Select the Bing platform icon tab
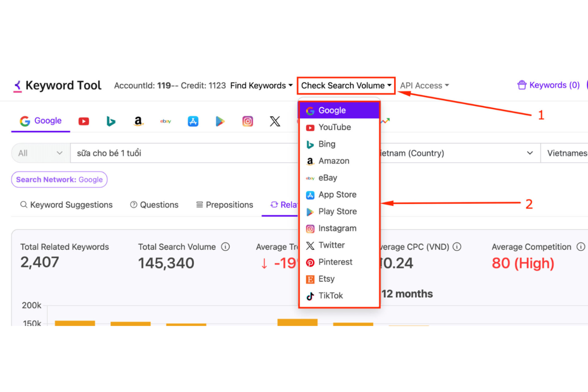Screen dimensions: 588x392 (111, 121)
